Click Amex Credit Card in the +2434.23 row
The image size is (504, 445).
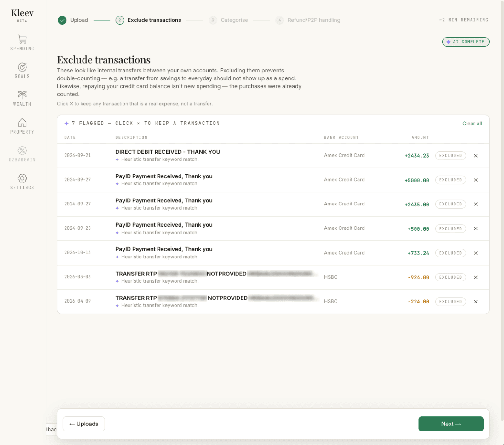click(344, 155)
